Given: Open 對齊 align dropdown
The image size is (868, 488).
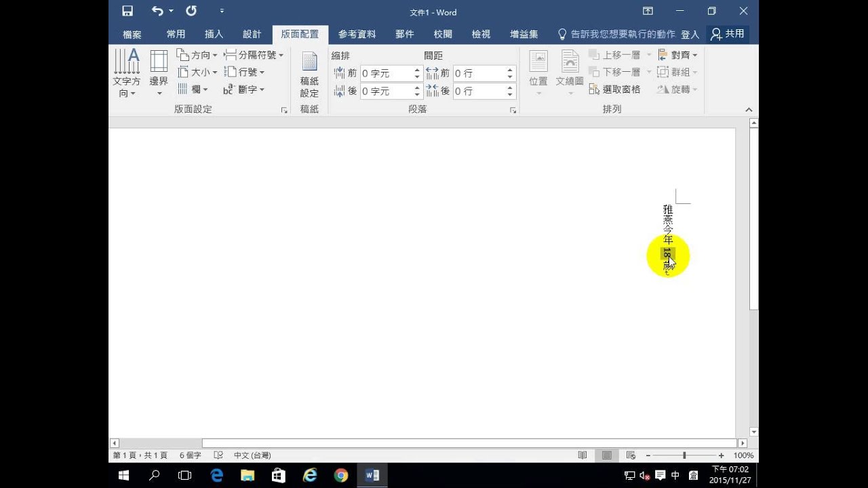Looking at the screenshot, I should coord(677,55).
